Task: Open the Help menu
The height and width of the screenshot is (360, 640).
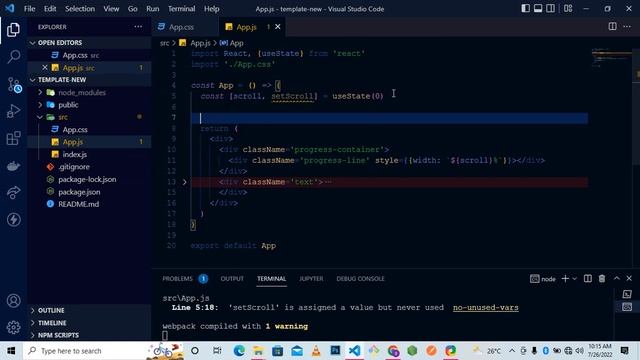Action: pos(211,9)
